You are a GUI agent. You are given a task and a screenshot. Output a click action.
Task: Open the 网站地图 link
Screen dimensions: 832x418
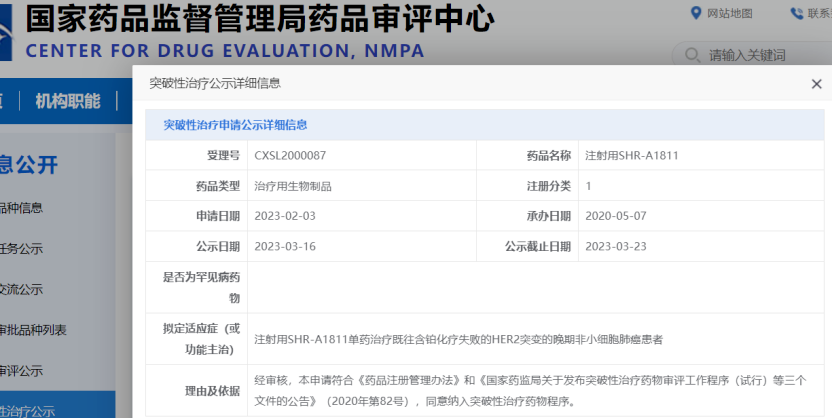click(730, 13)
